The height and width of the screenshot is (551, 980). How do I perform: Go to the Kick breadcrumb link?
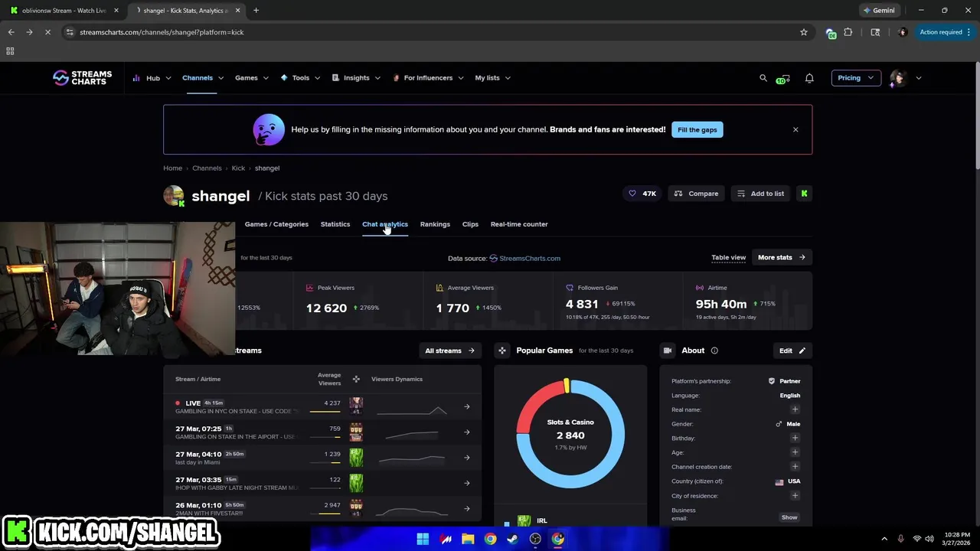pos(238,168)
